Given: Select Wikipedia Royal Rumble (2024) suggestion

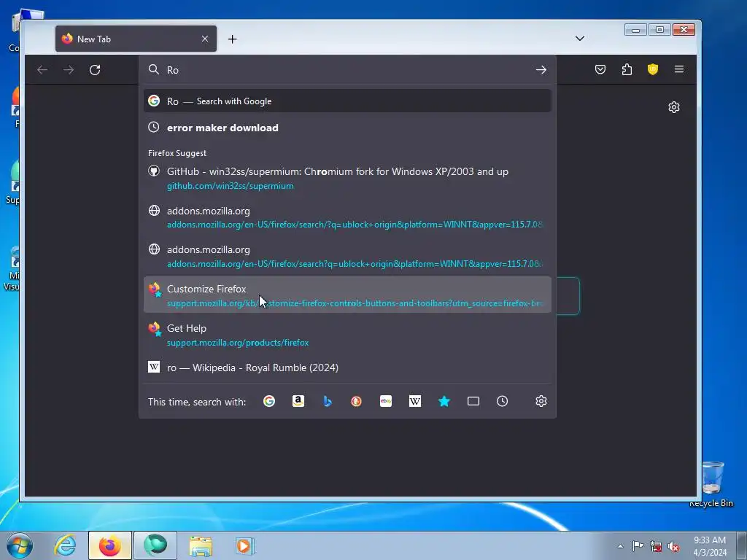Looking at the screenshot, I should pos(347,367).
